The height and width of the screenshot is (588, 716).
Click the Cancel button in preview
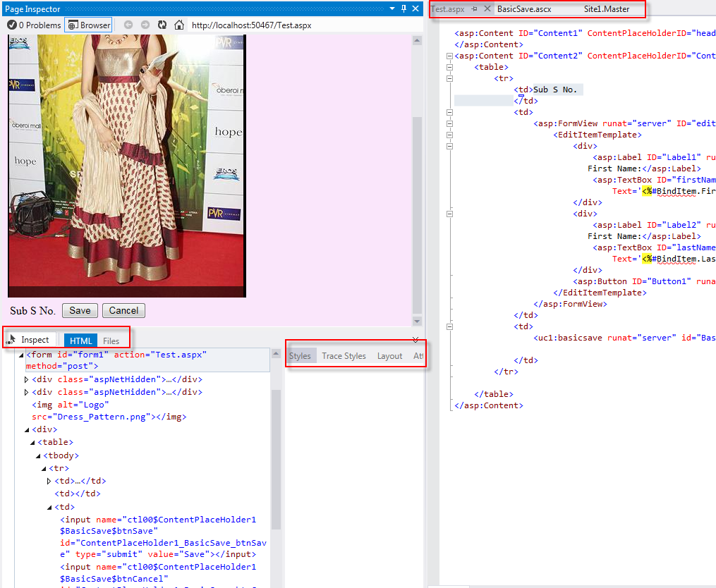pyautogui.click(x=123, y=310)
